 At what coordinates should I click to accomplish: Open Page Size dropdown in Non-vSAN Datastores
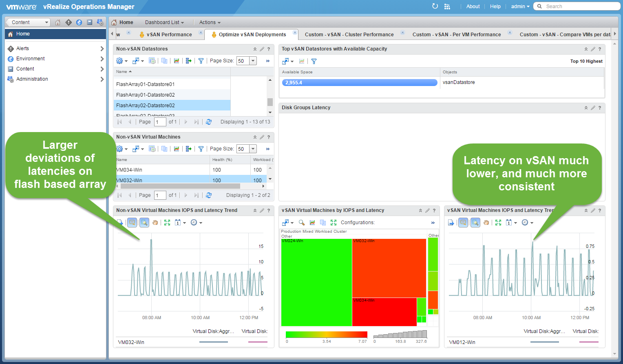(x=253, y=61)
